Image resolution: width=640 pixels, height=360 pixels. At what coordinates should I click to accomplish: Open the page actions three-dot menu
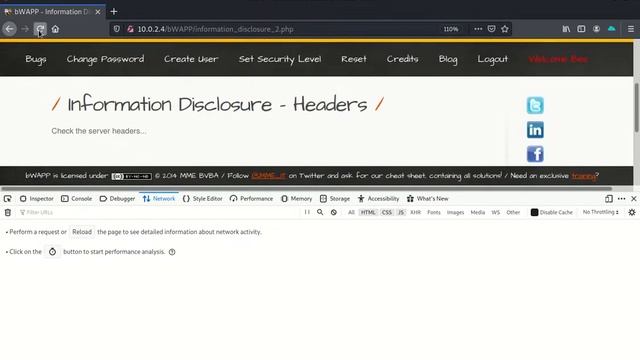(478, 29)
